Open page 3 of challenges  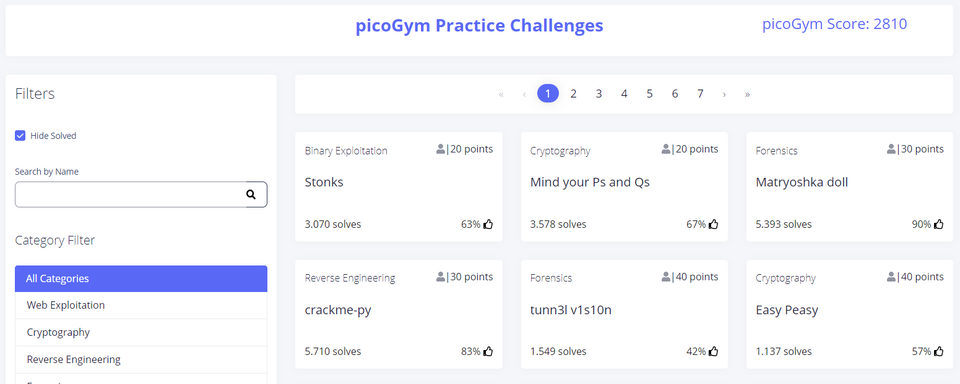[599, 94]
